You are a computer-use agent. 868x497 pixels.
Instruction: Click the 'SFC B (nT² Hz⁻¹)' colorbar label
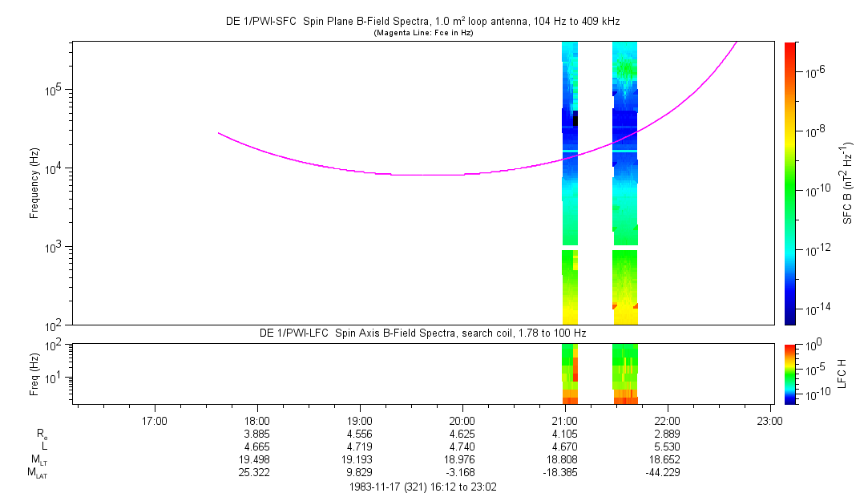846,183
